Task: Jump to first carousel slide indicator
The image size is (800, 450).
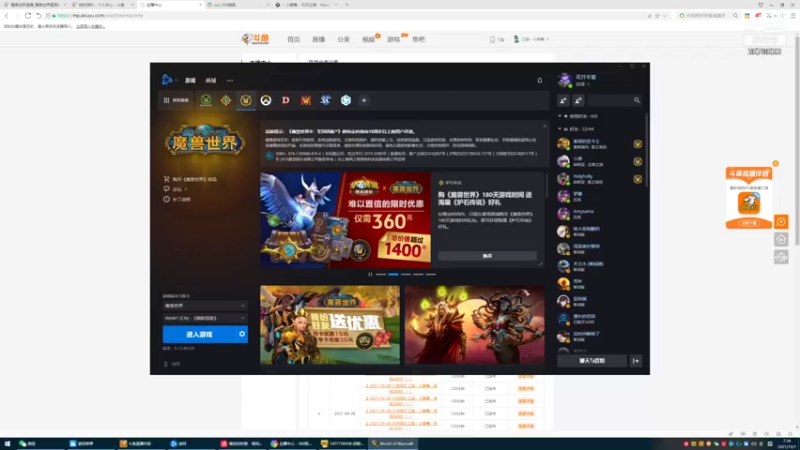Action: 381,274
